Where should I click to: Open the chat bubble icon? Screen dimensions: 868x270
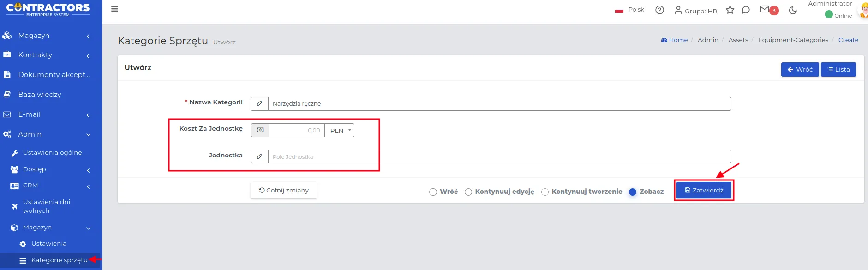pos(746,10)
